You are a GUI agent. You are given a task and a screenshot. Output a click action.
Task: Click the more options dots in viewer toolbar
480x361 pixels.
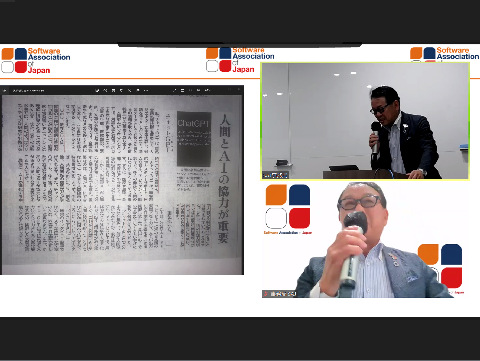146,90
